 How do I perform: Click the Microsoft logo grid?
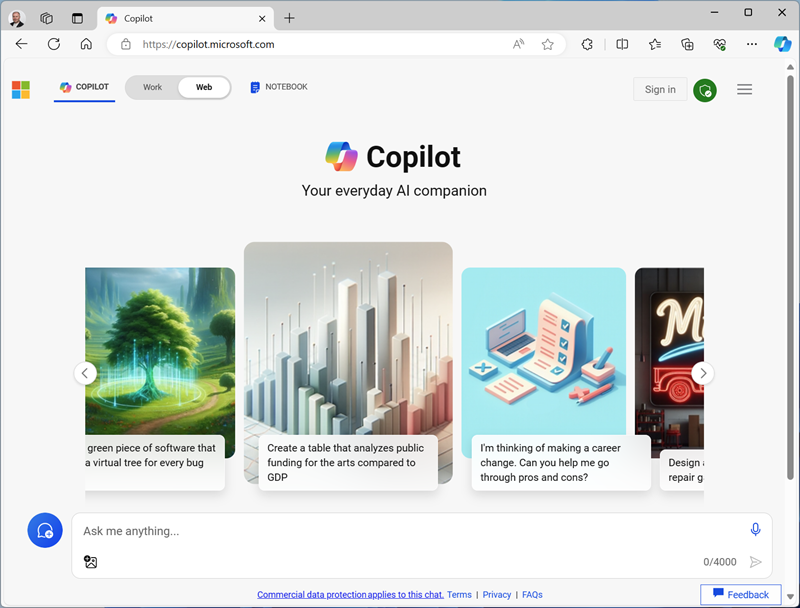(x=19, y=89)
